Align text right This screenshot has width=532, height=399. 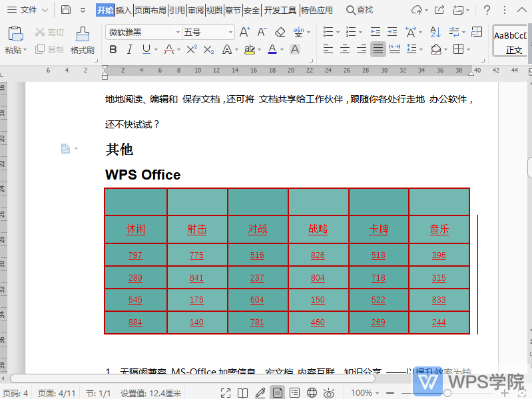click(362, 49)
